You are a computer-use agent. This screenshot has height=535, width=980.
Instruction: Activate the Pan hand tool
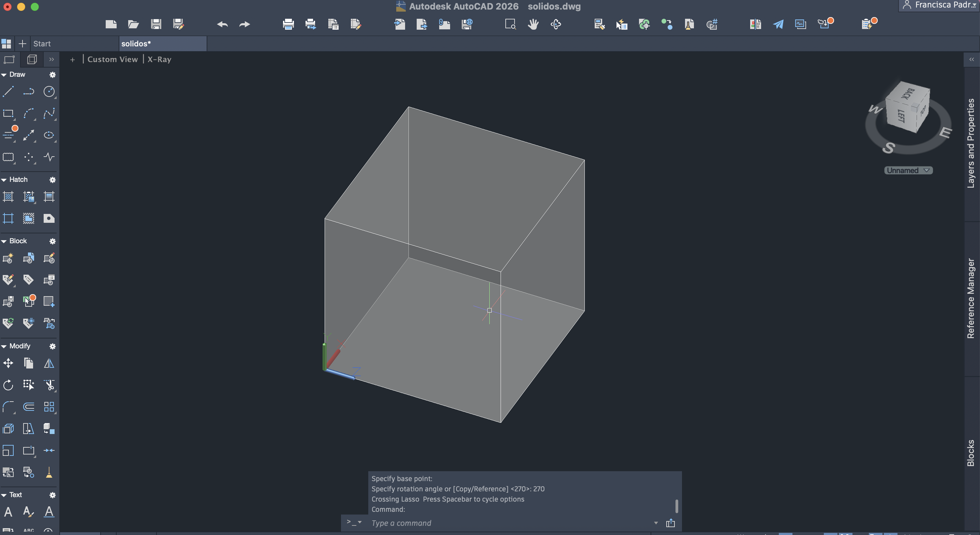pos(533,24)
